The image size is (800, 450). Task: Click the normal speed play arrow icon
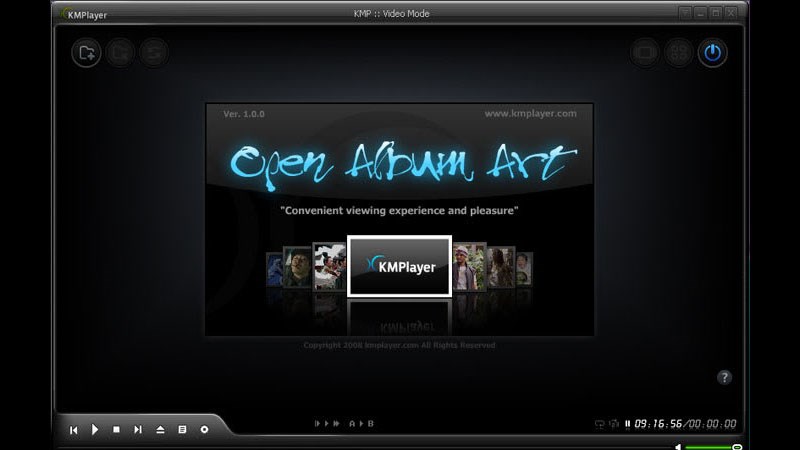tap(327, 423)
